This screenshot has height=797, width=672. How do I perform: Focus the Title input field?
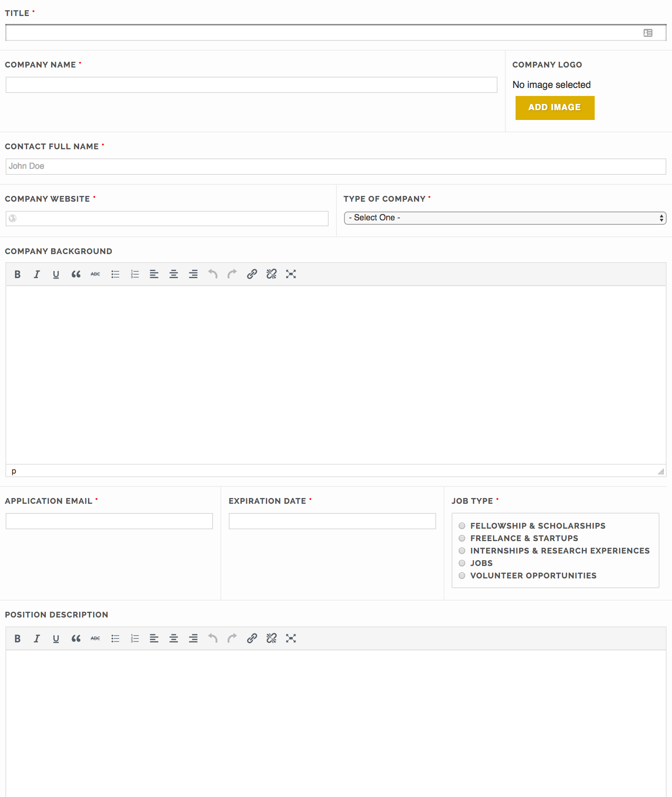(x=336, y=33)
